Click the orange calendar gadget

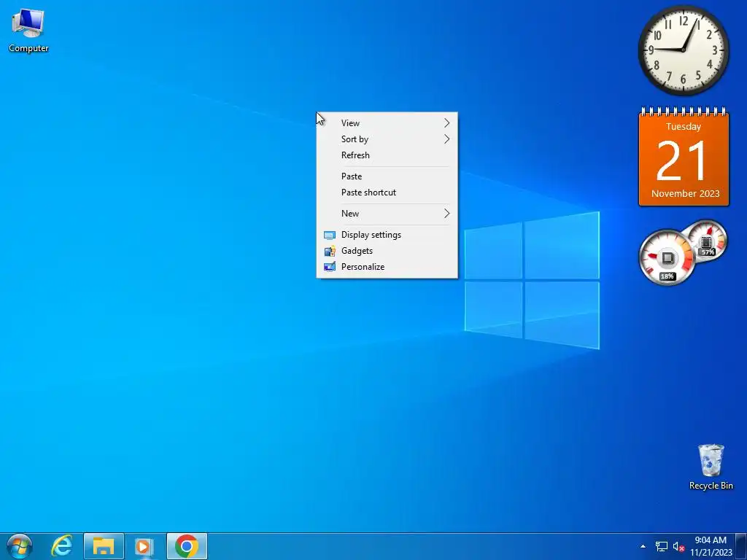[x=684, y=157]
